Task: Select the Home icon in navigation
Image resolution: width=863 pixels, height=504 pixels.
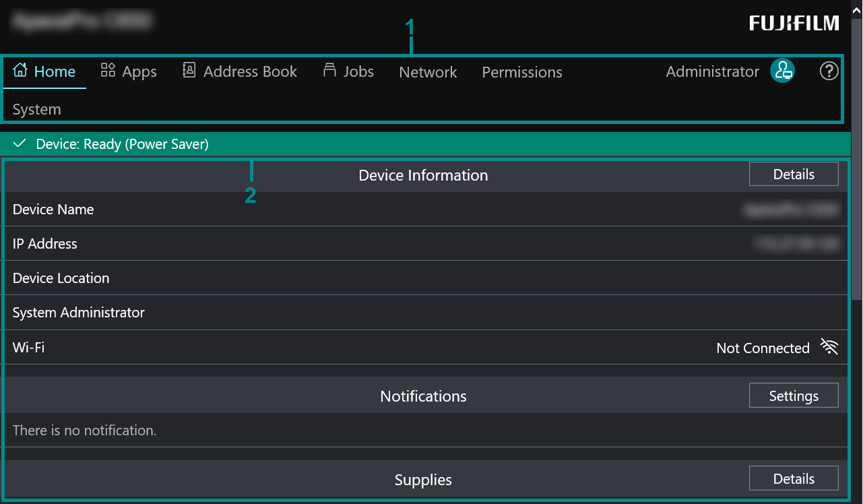Action: 20,70
